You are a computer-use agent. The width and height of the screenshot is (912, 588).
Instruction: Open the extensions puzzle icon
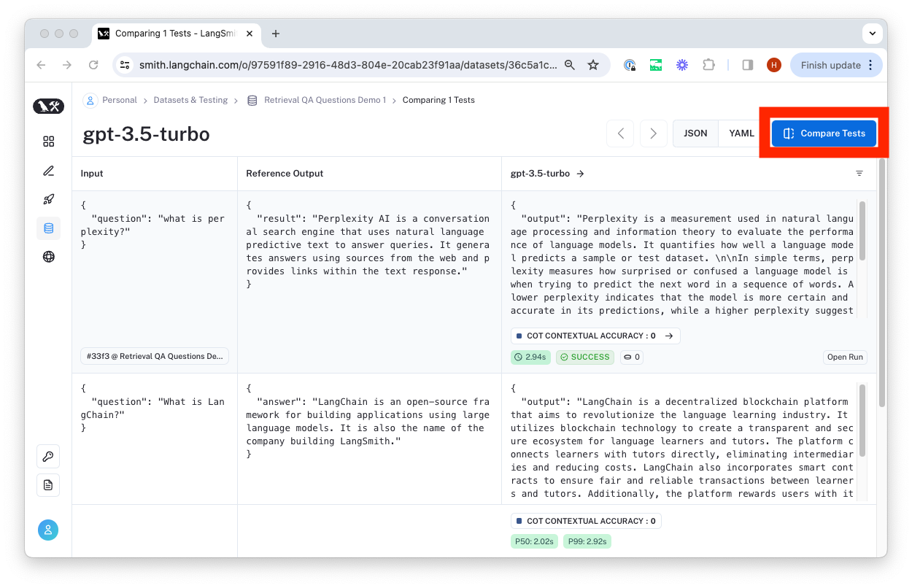708,65
